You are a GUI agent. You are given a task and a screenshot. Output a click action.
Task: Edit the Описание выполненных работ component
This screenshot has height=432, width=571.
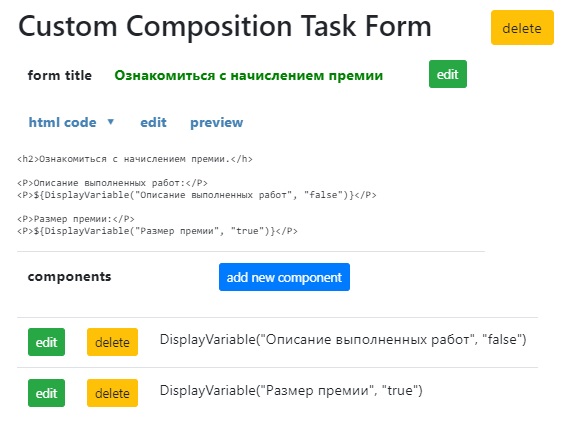pyautogui.click(x=46, y=342)
